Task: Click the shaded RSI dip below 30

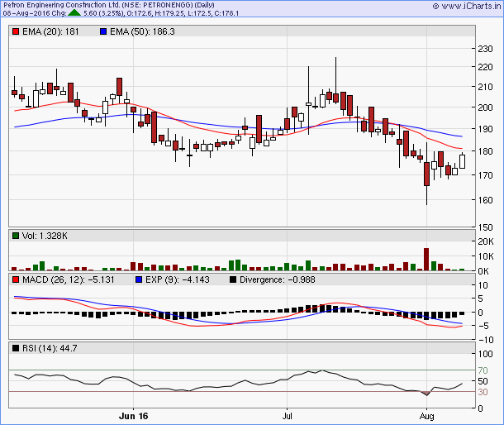Action: pyautogui.click(x=426, y=393)
